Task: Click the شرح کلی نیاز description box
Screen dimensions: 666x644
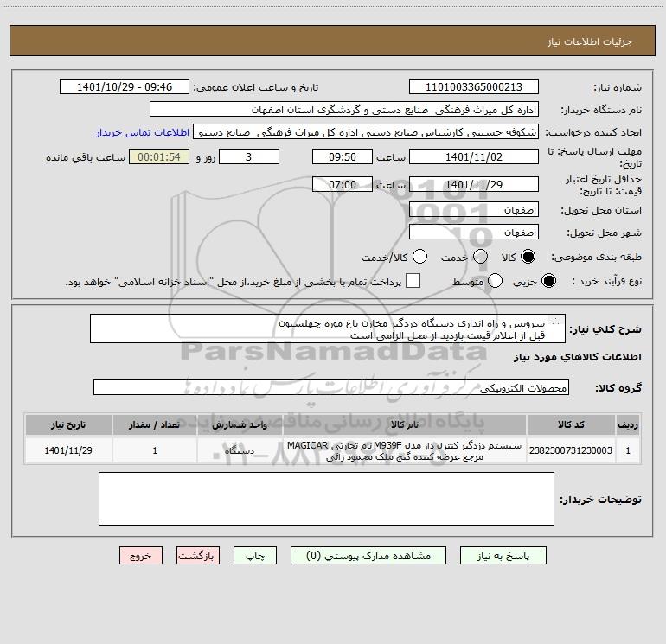Action: (x=328, y=329)
